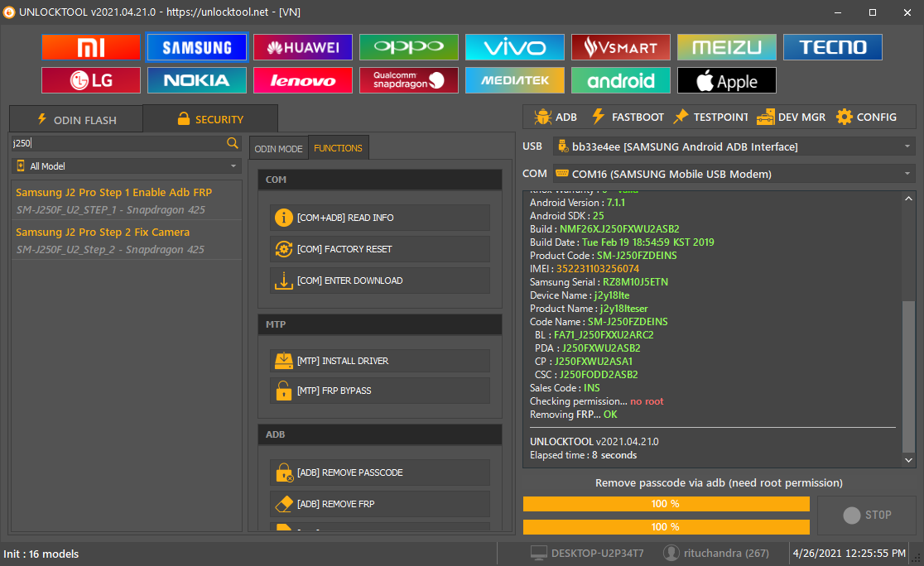Click COM Enter Download button

(x=380, y=281)
